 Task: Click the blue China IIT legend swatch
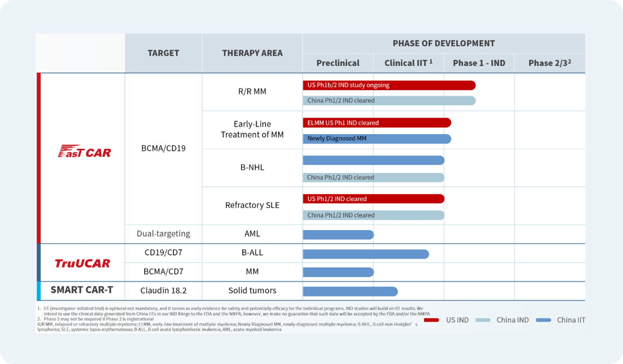pos(544,320)
